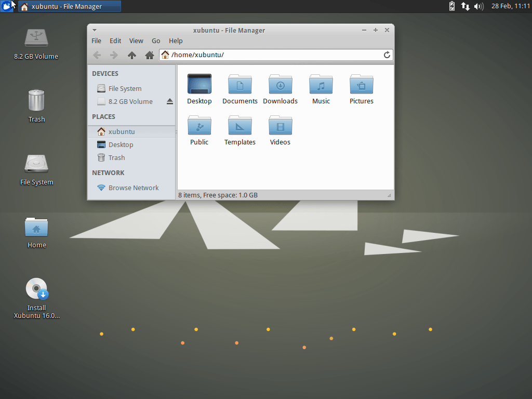This screenshot has width=532, height=399.
Task: Go to home folder via toolbar house icon
Action: 149,55
